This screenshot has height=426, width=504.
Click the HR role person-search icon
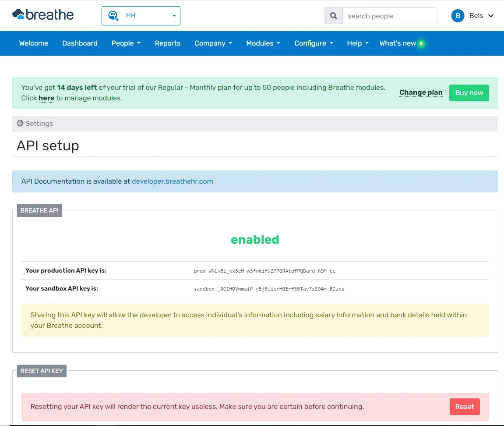pyautogui.click(x=113, y=15)
